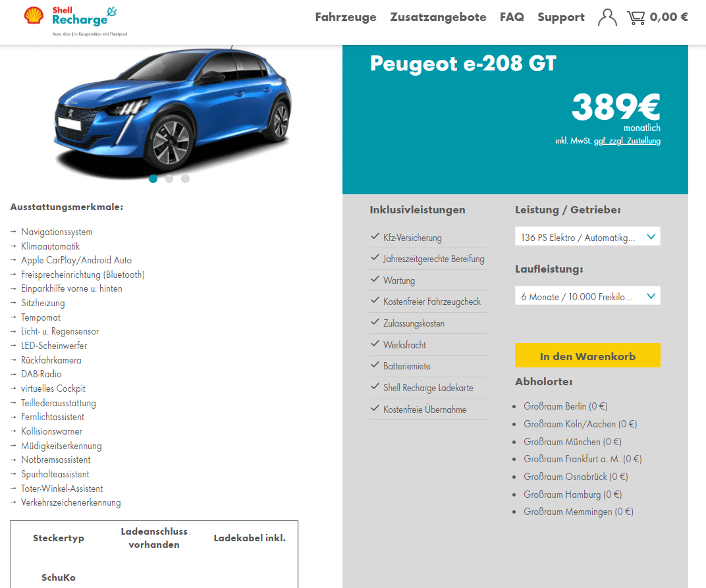The image size is (706, 588).
Task: Click the Toter-Winkel-Assistent feature
Action: point(62,489)
